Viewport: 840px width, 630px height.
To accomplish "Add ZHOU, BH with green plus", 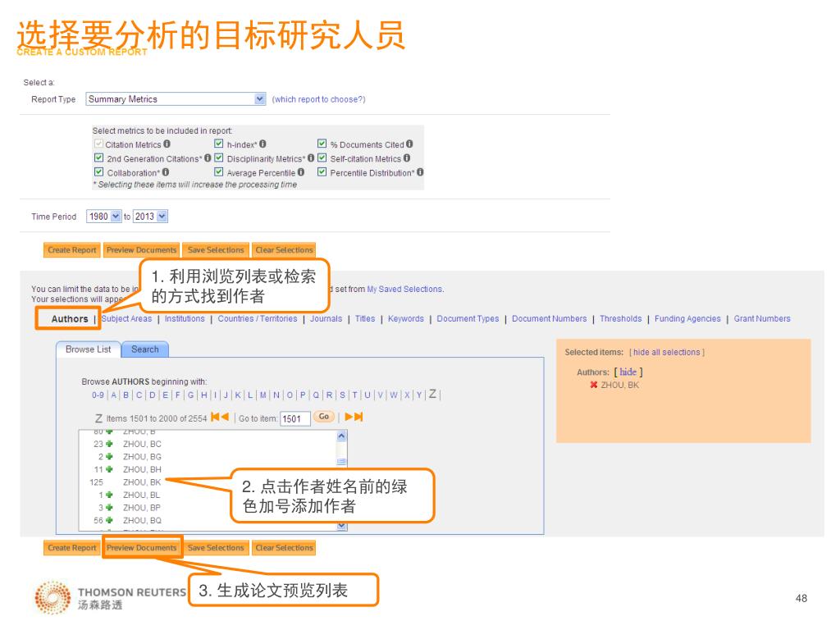I will pos(109,469).
